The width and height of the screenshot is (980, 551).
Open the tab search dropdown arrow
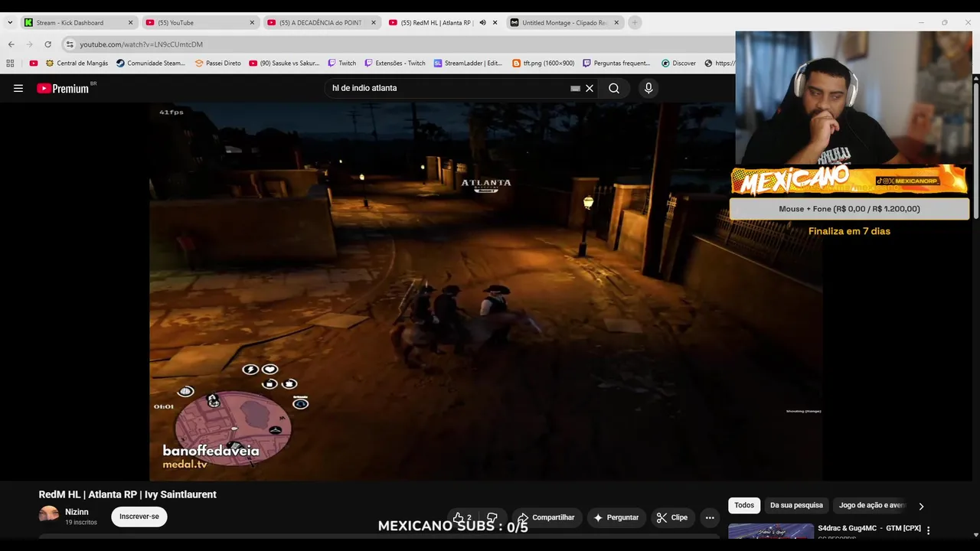point(10,23)
